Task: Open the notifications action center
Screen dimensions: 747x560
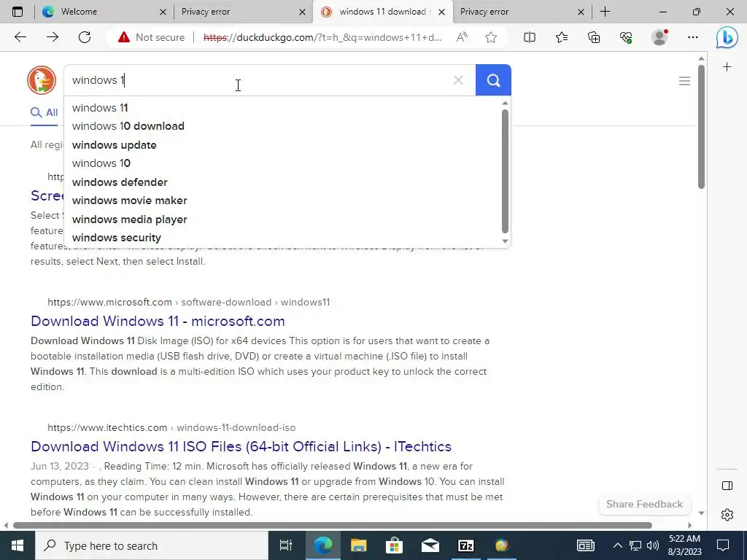Action: coord(723,545)
